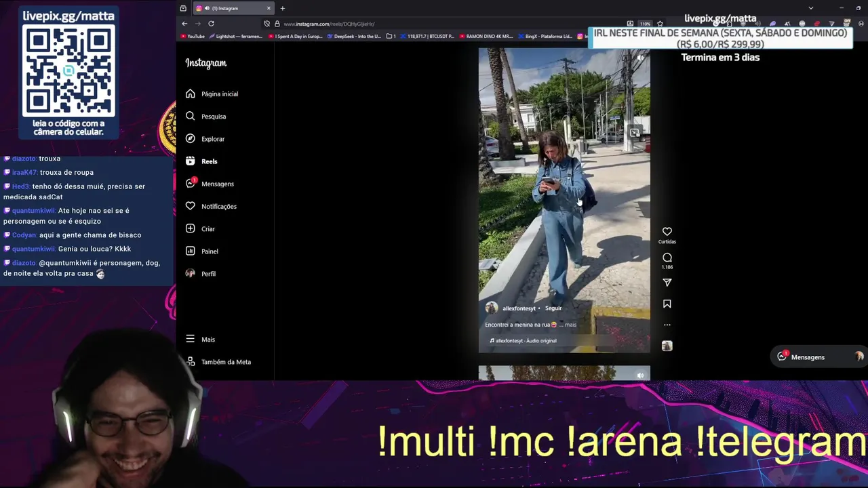Click the 'Página inicial' label

pos(220,94)
